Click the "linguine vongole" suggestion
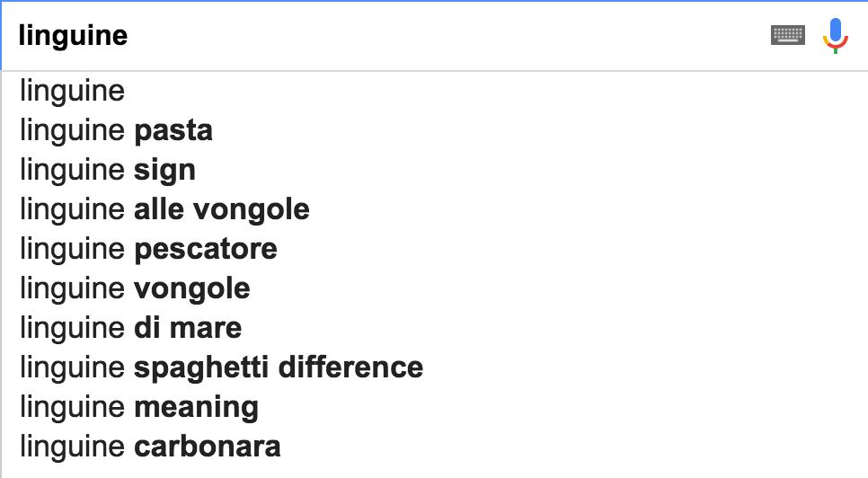This screenshot has height=478, width=868. (135, 288)
